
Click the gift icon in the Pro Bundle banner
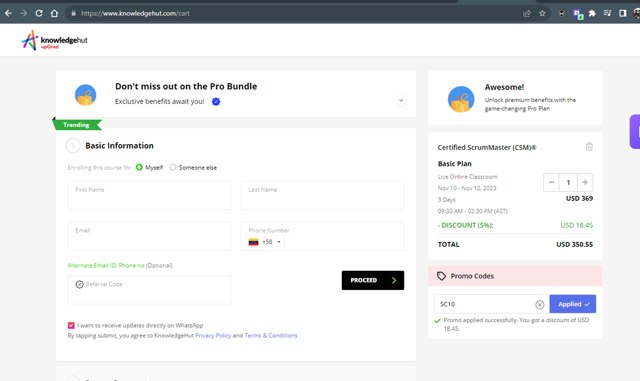85,95
